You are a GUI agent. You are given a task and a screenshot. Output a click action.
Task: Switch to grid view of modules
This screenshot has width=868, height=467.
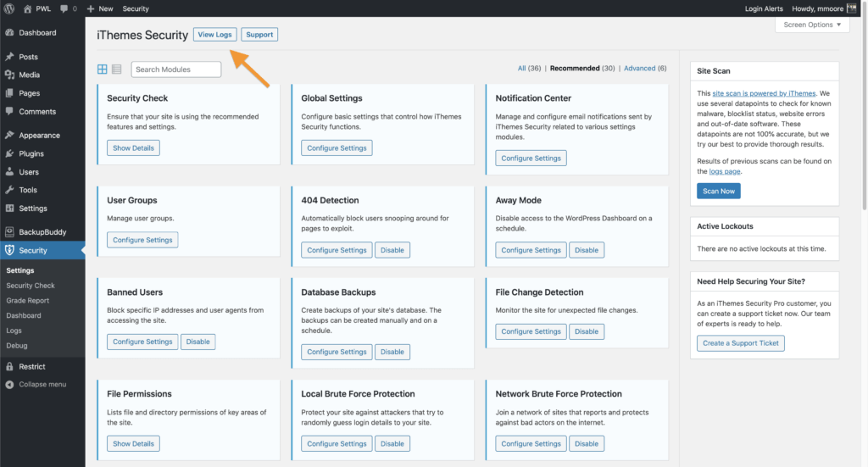tap(103, 69)
